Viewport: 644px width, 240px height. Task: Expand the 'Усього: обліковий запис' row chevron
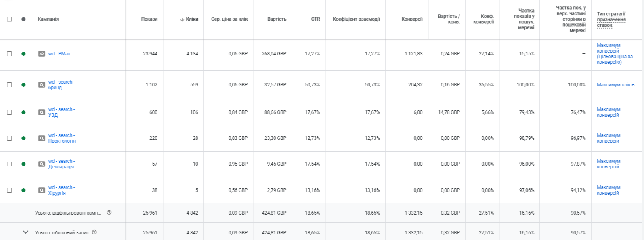coord(25,232)
